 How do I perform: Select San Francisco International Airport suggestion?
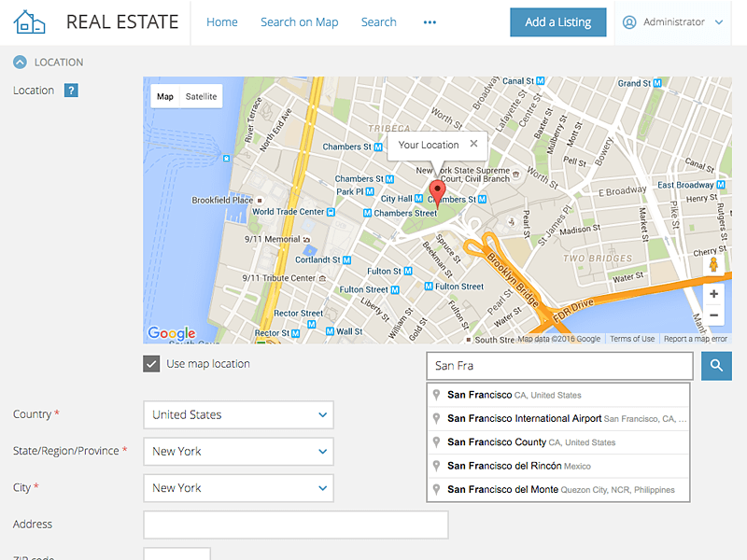click(x=558, y=418)
